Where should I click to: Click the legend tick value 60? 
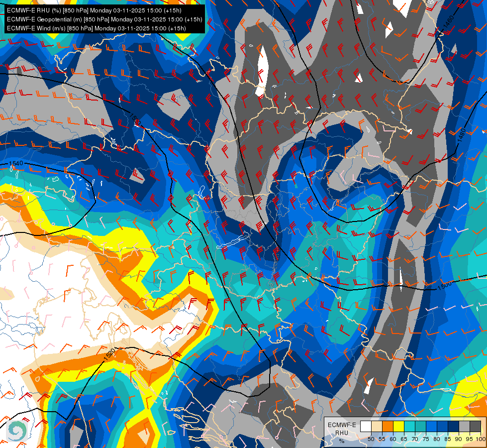(x=393, y=439)
